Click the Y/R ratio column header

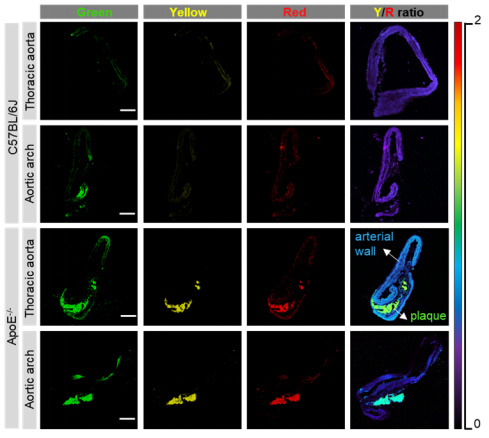399,12
